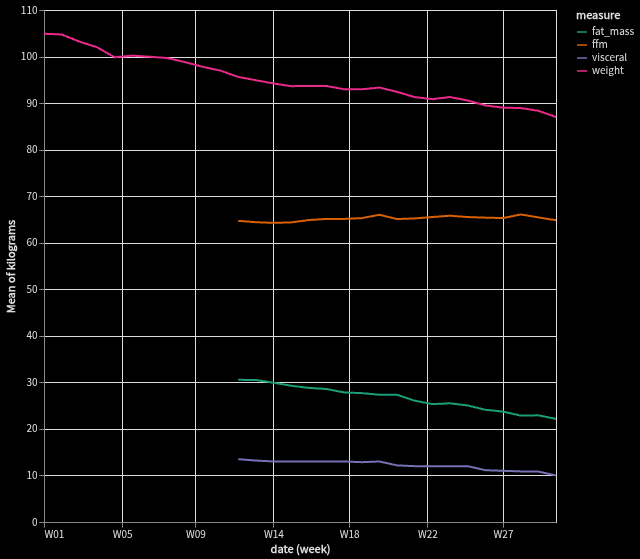The height and width of the screenshot is (559, 640).
Task: Click the 60 y-axis tick label
Action: pos(32,243)
